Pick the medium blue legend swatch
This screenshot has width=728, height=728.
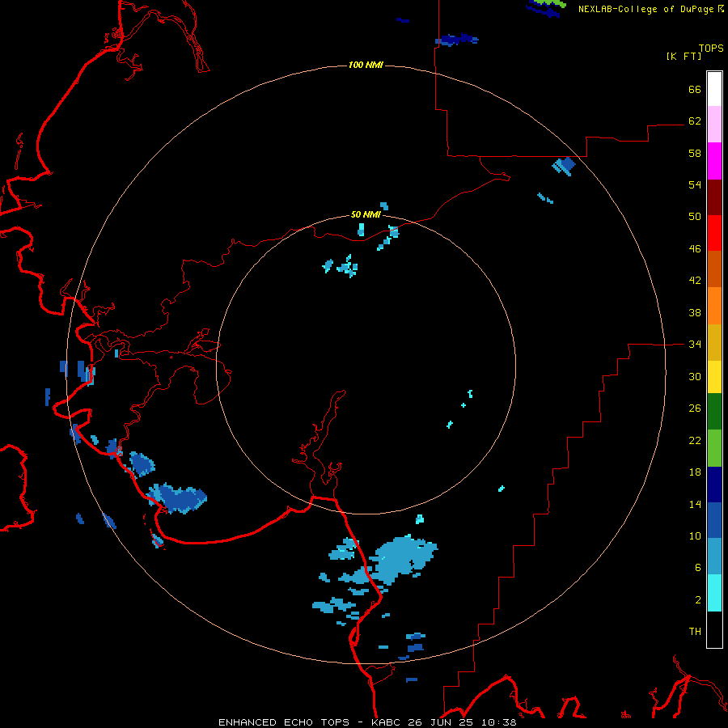(x=714, y=520)
